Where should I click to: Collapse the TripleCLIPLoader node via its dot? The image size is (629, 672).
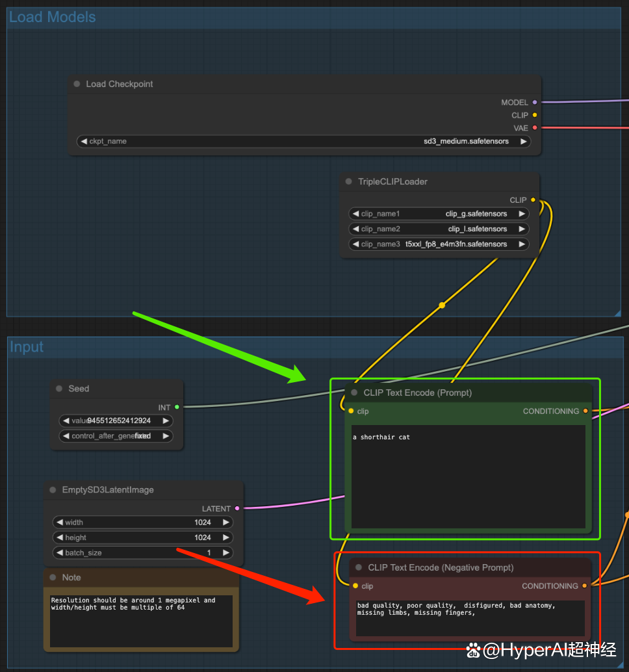coord(349,181)
